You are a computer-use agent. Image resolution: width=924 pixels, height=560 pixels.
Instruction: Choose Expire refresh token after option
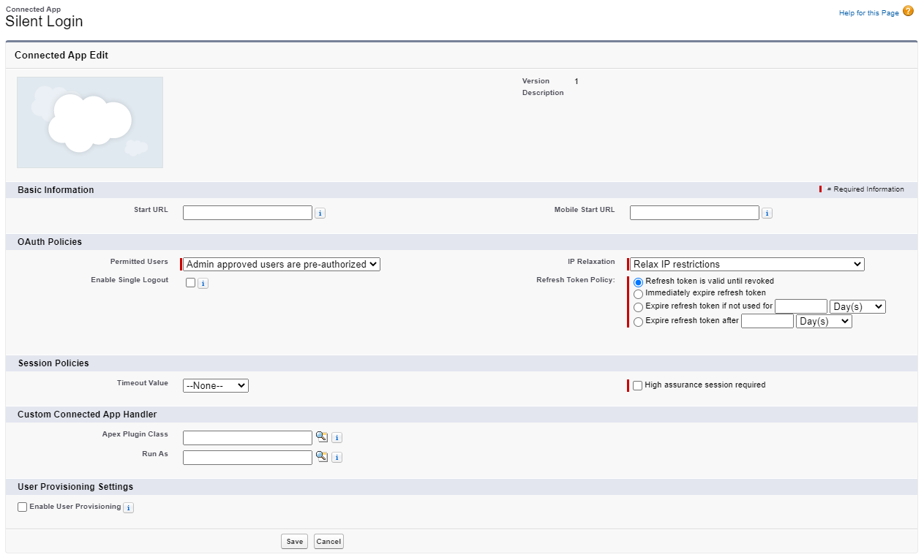tap(638, 322)
